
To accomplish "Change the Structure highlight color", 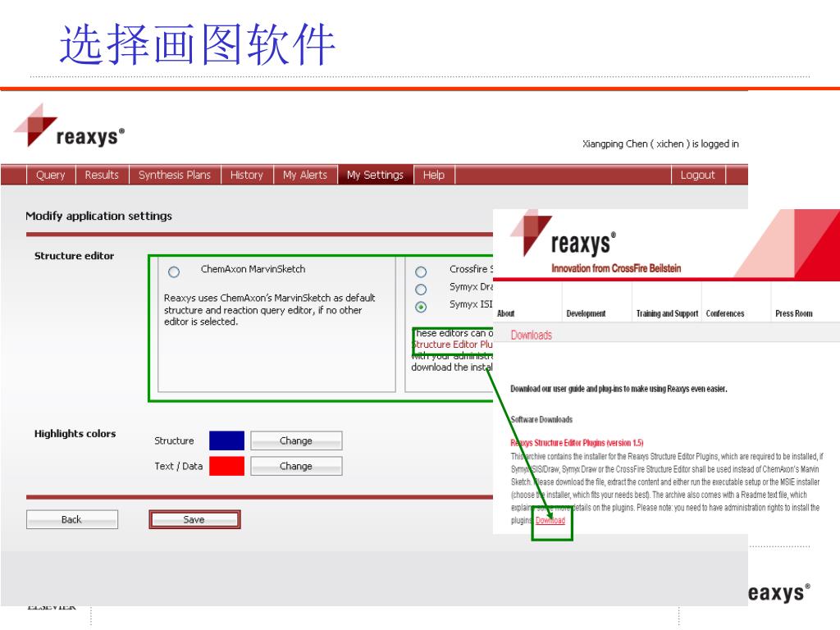I will 296,441.
